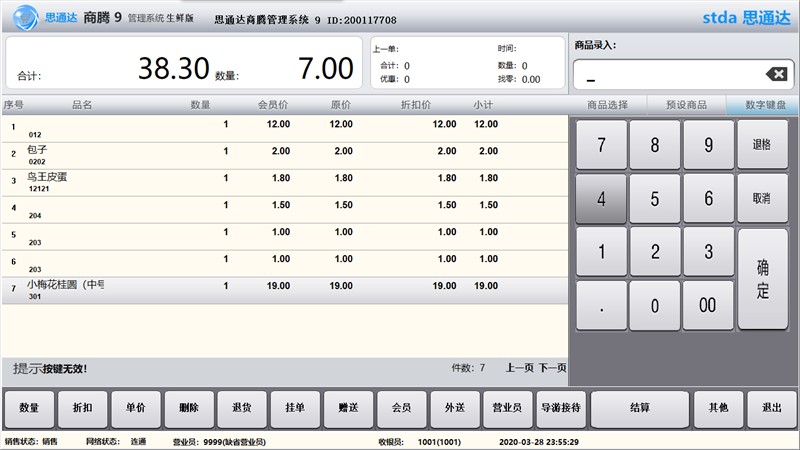Click the 19.00 subtotal in row 7
The height and width of the screenshot is (450, 800).
point(486,286)
